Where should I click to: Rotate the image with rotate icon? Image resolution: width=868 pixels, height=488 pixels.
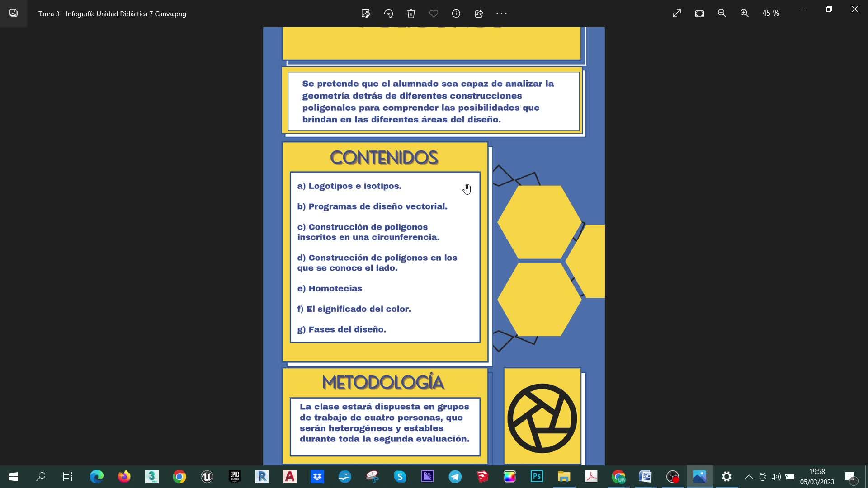(x=388, y=14)
